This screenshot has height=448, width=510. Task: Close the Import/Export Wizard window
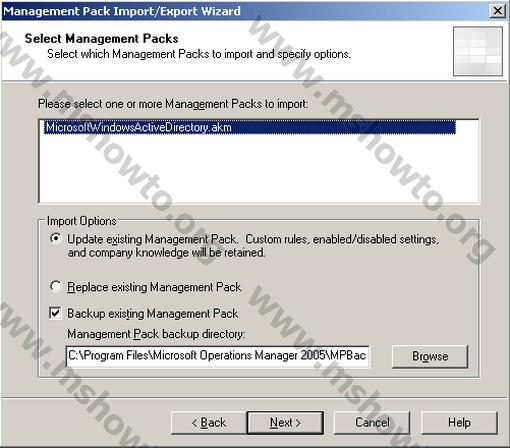tap(497, 11)
